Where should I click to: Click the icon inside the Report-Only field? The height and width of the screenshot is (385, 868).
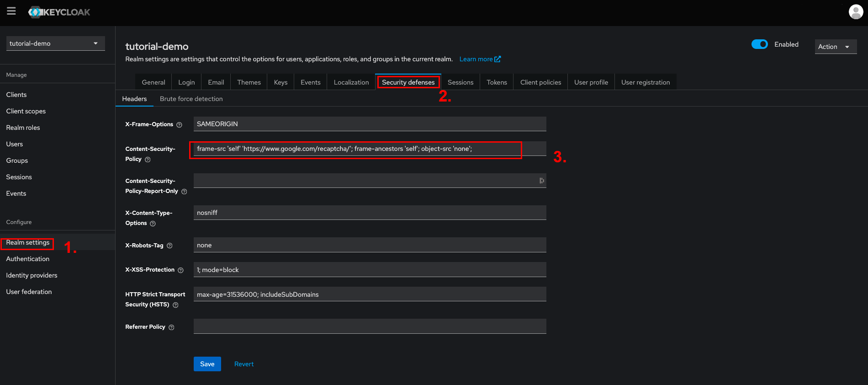tap(541, 181)
